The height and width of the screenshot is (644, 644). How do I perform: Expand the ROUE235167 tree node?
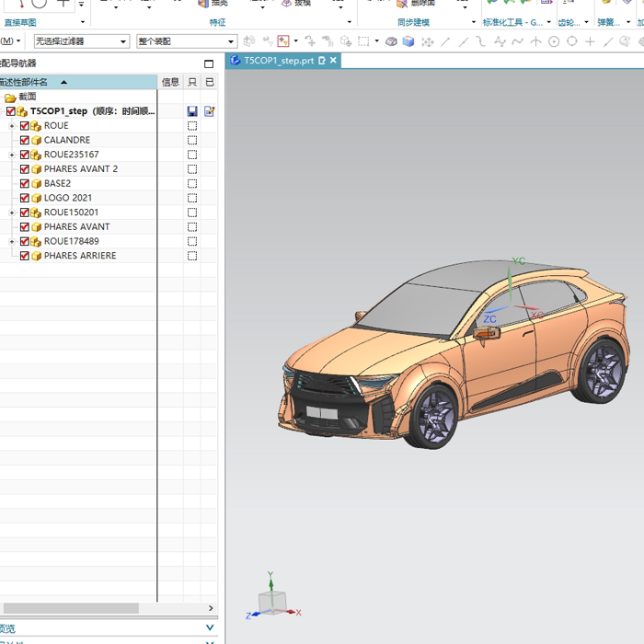click(x=12, y=155)
